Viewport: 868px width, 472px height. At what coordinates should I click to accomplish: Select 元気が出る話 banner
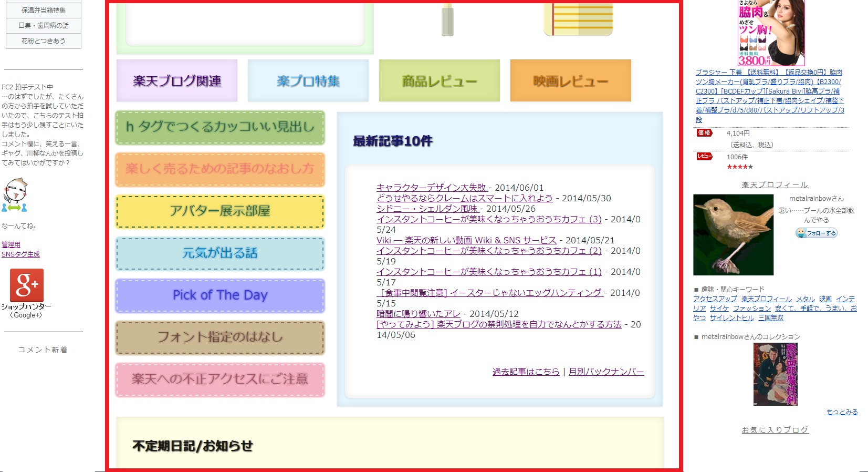[x=220, y=253]
